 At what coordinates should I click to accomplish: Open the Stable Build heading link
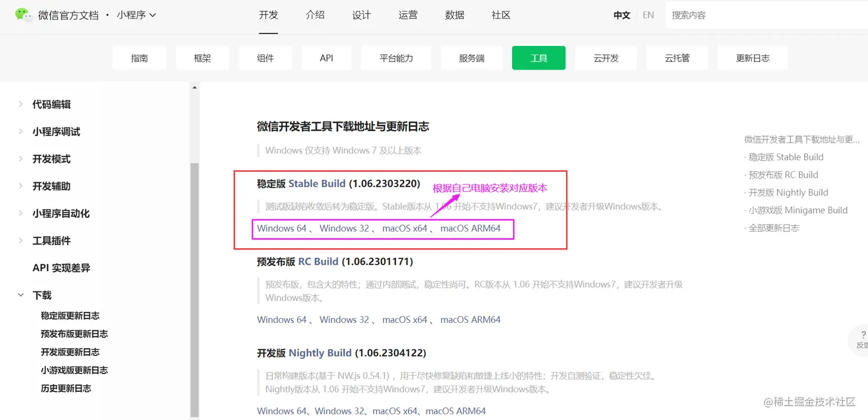pyautogui.click(x=317, y=184)
